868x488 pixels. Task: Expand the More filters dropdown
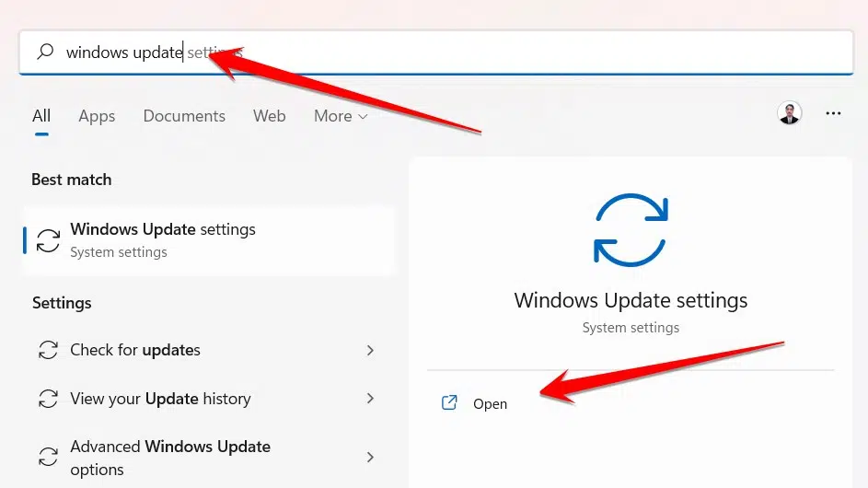(x=341, y=116)
